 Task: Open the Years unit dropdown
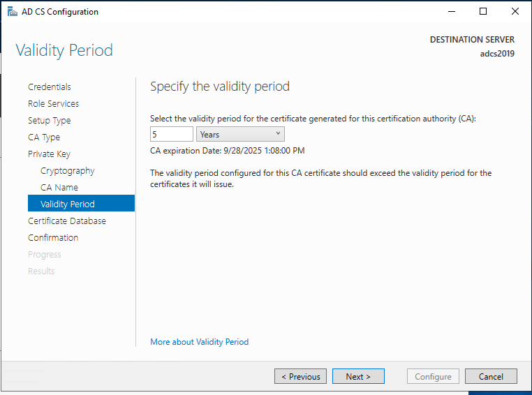tap(240, 134)
